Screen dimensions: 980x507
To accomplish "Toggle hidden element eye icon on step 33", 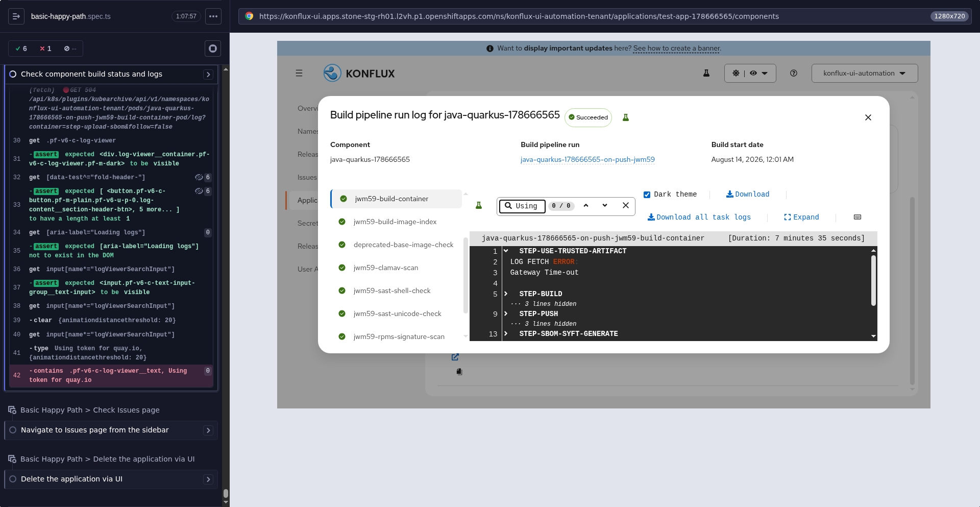I will 199,191.
